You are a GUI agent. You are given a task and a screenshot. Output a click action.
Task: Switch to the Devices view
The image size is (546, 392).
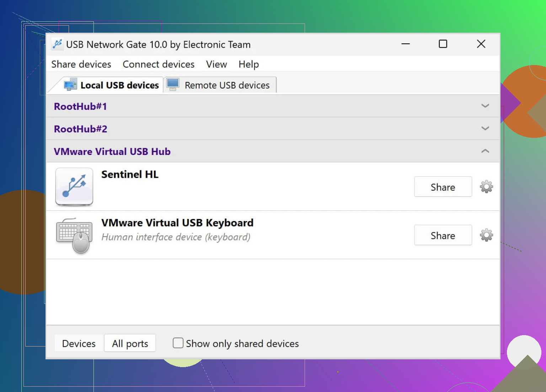click(x=79, y=343)
